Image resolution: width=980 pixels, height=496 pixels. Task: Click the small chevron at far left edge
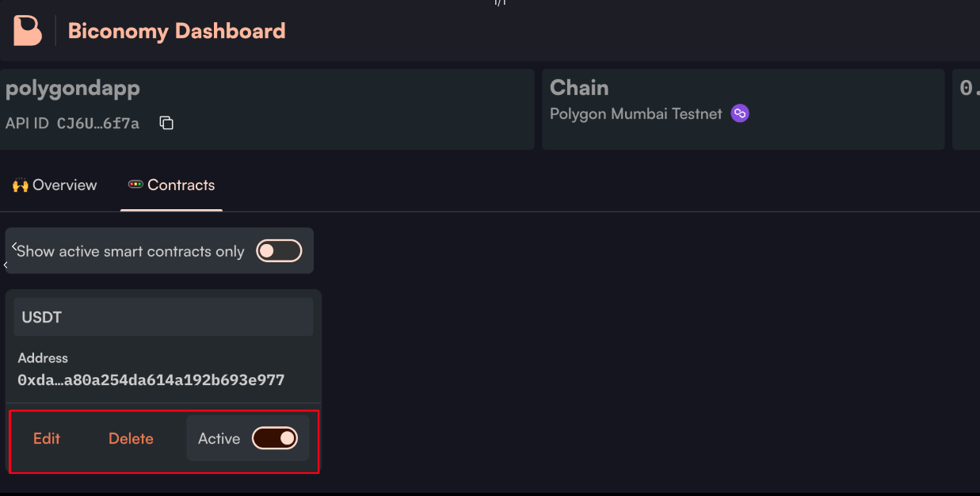pyautogui.click(x=5, y=265)
